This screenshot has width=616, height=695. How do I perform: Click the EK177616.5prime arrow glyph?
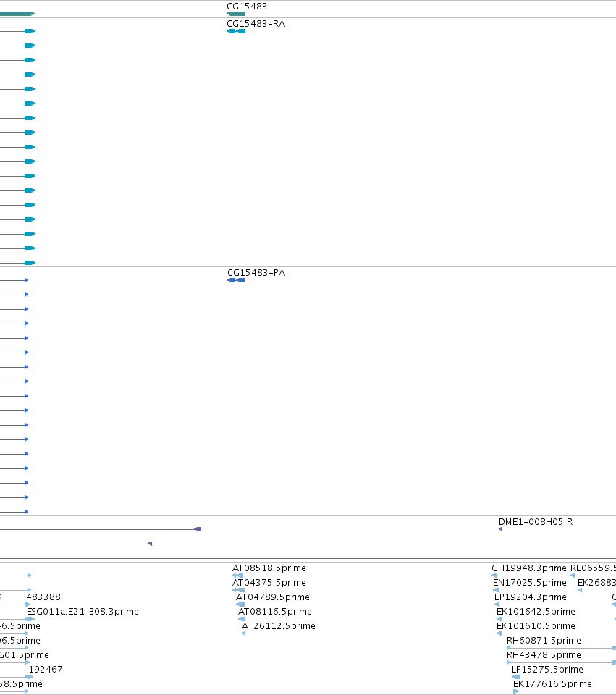516,691
